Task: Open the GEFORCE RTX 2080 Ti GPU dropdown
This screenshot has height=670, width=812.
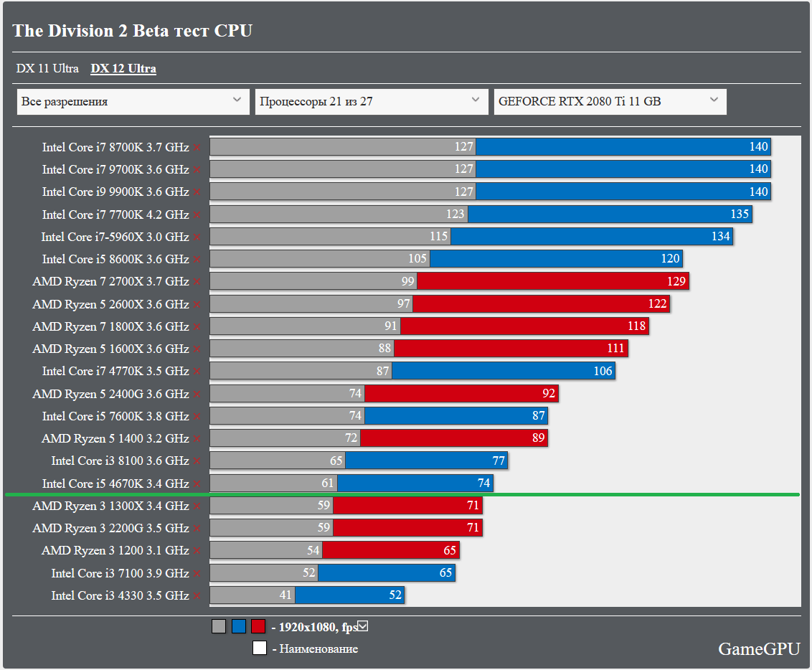Action: [x=610, y=101]
